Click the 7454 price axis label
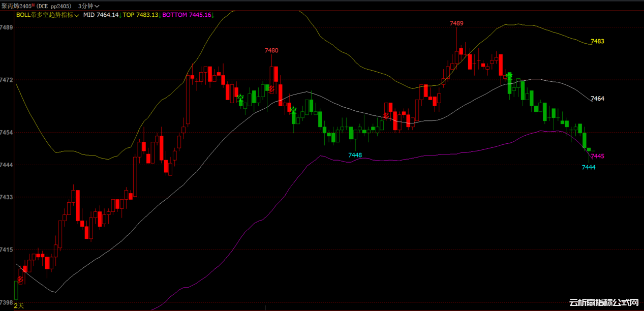This screenshot has height=311, width=644. [x=7, y=133]
